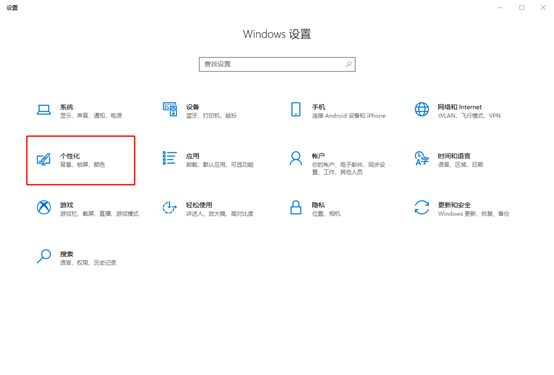Open the 网络和 Internet globe icon
Screen dimensions: 554x375
(x=422, y=109)
